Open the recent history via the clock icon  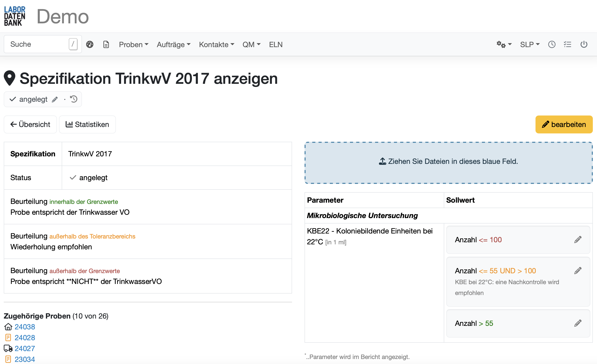click(x=552, y=44)
